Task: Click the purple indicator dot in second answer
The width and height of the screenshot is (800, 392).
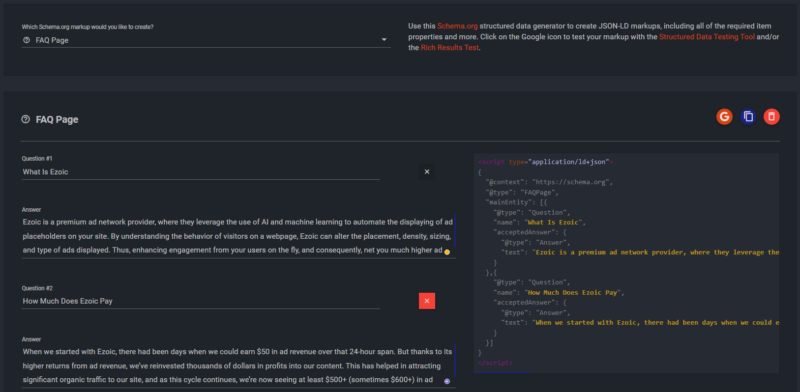Action: coord(447,381)
